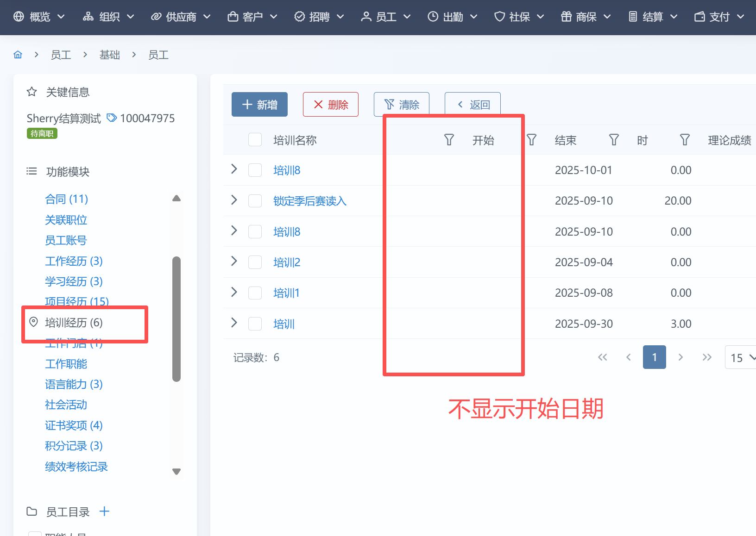The height and width of the screenshot is (536, 756).
Task: Open the 结算 menu in top navigation
Action: [653, 17]
